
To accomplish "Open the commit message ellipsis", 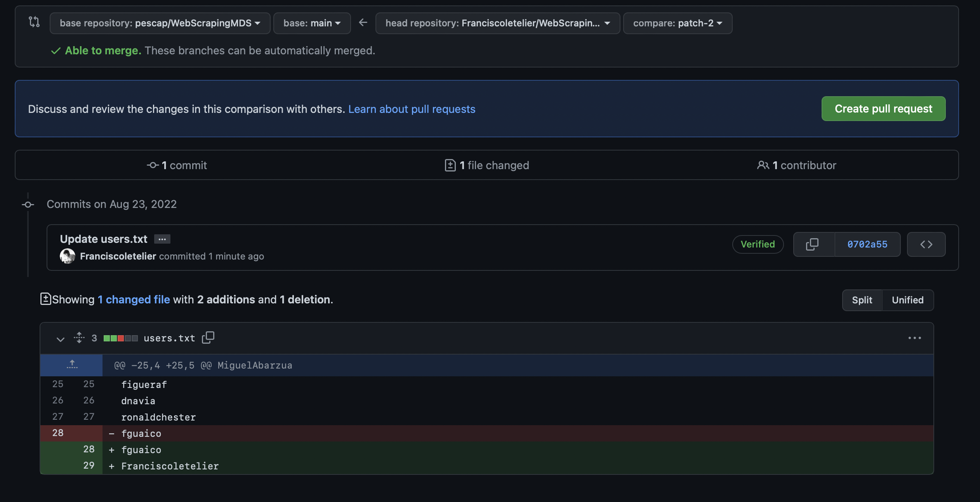I will click(x=162, y=239).
